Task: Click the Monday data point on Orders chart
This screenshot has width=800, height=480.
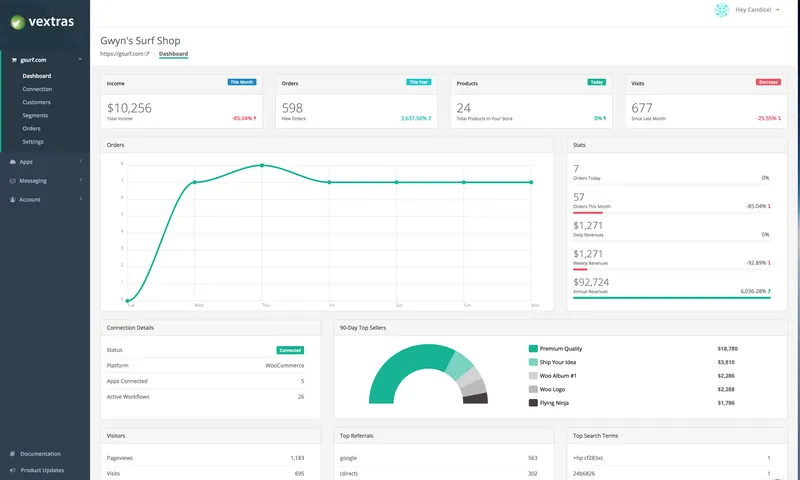Action: [x=531, y=182]
